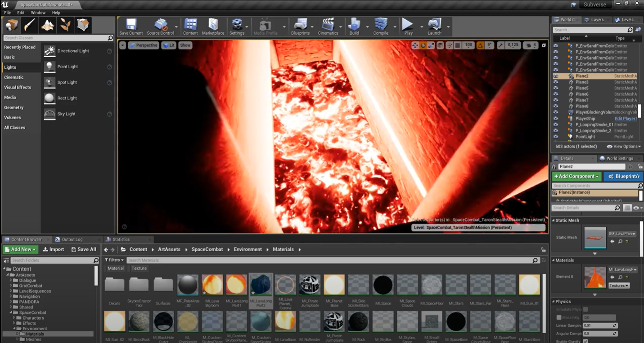This screenshot has width=644, height=343.
Task: Enable the Enable Gravity checkbox
Action: (x=585, y=341)
